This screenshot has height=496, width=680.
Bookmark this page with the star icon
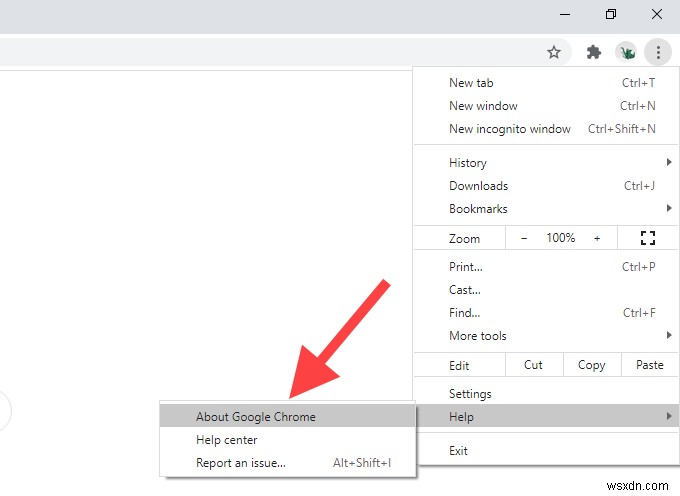553,52
